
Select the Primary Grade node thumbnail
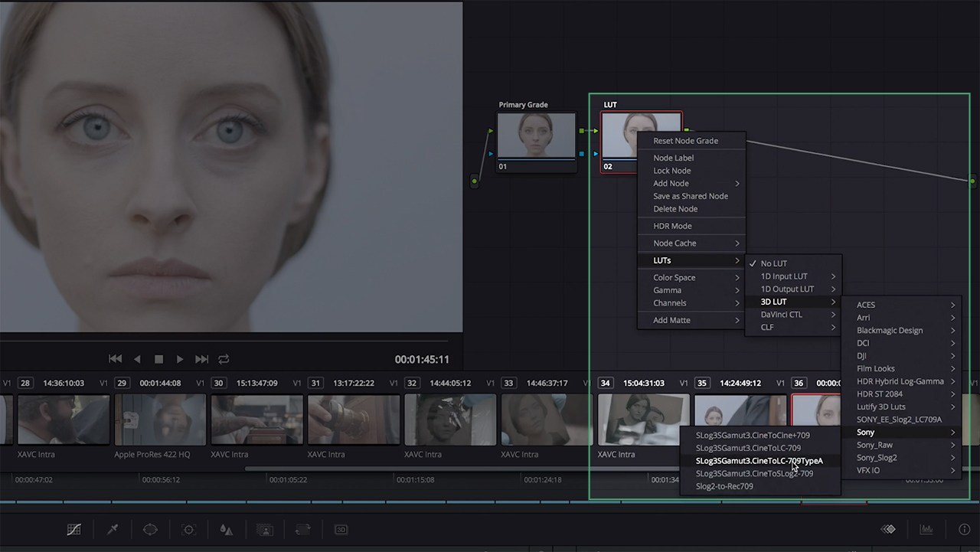tap(536, 136)
